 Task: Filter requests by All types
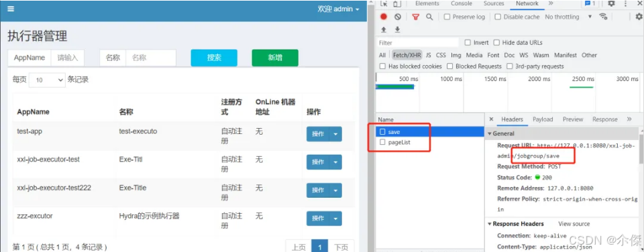[x=382, y=55]
